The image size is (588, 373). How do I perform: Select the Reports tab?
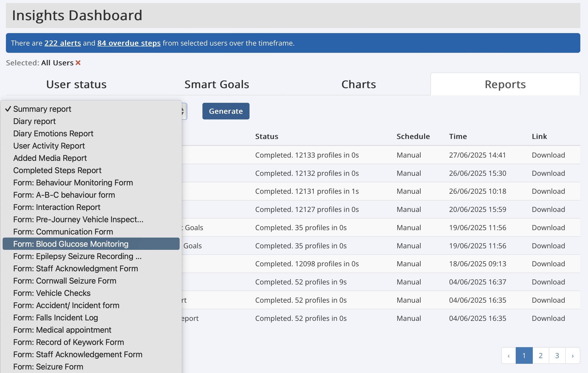coord(505,84)
